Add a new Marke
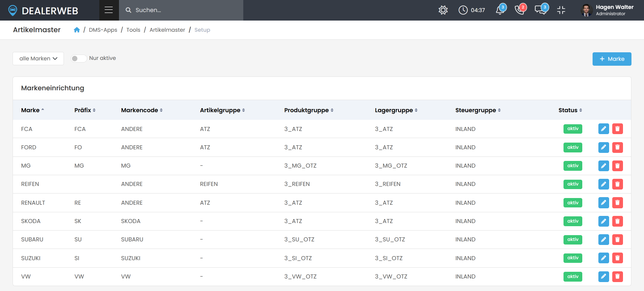 point(612,59)
